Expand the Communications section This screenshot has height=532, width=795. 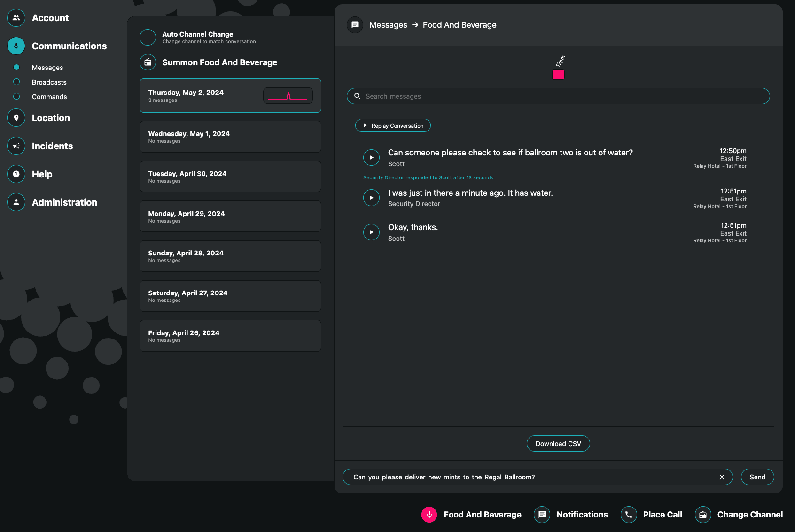pos(69,46)
